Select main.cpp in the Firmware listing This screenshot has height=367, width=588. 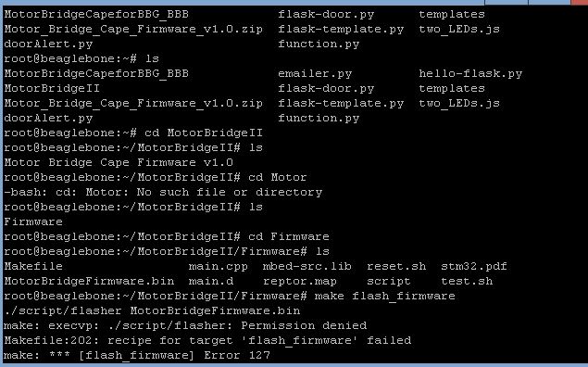[x=219, y=267]
